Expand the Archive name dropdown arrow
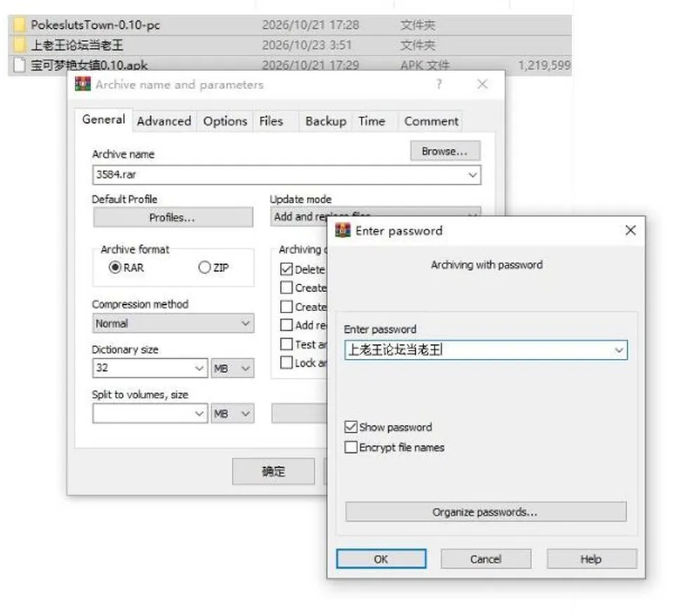Screen dimensions: 674x616 tap(473, 175)
